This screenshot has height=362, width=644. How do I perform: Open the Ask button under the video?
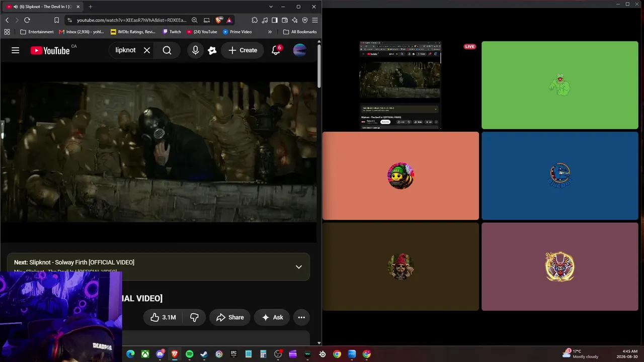pos(272,317)
